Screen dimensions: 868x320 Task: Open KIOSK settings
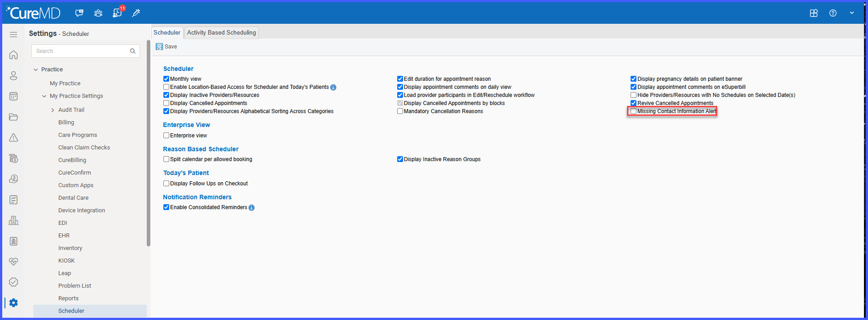point(66,261)
